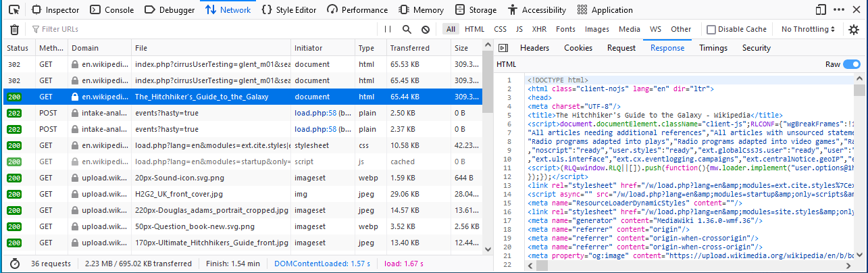Switch to the Console tab

[112, 10]
